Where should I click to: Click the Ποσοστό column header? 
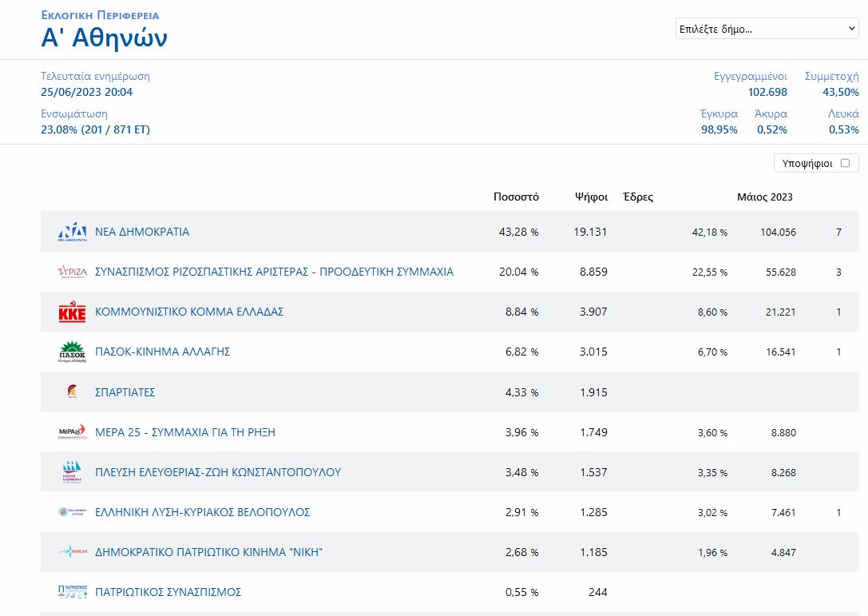[x=516, y=197]
